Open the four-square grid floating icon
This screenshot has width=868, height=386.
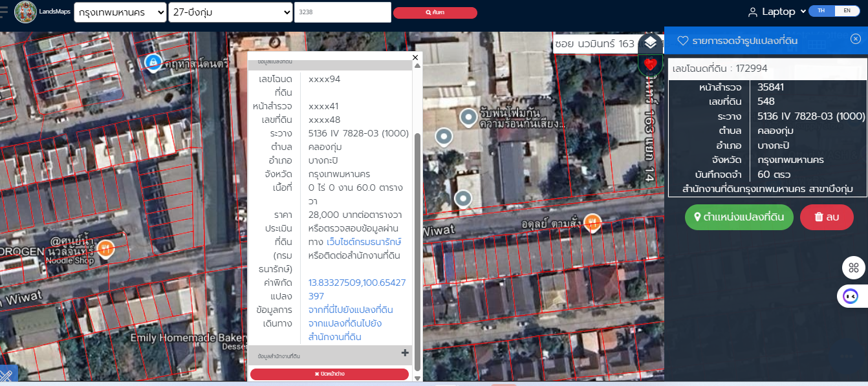click(853, 268)
